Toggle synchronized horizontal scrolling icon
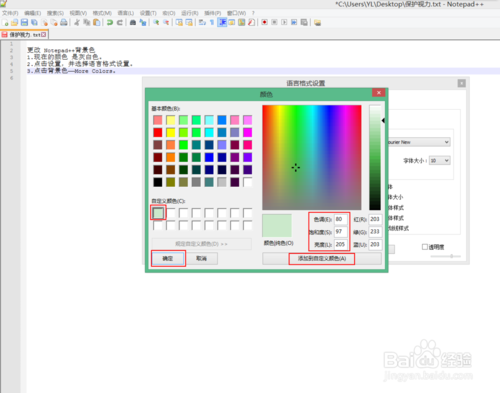 tap(189, 22)
